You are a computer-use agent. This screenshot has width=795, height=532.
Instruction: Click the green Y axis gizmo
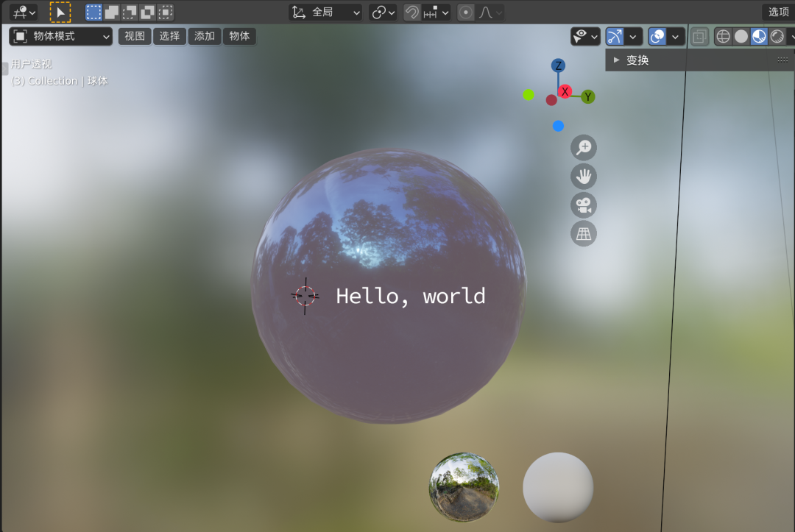pyautogui.click(x=587, y=97)
